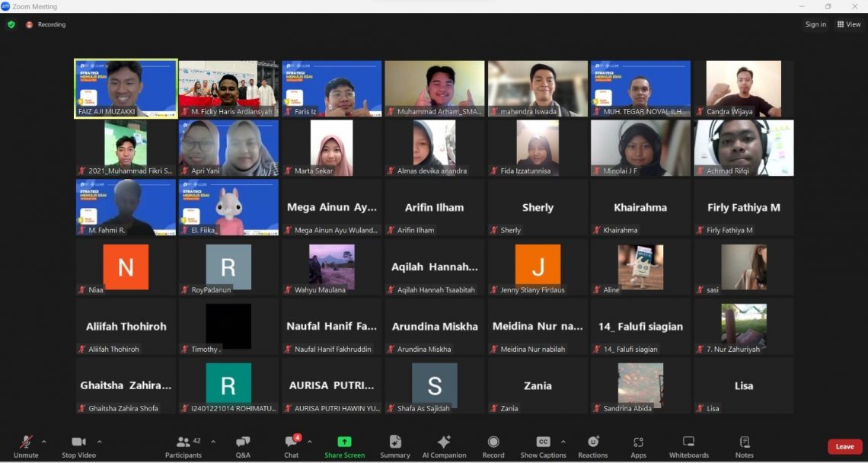Click the green encryption shield icon

pos(11,24)
